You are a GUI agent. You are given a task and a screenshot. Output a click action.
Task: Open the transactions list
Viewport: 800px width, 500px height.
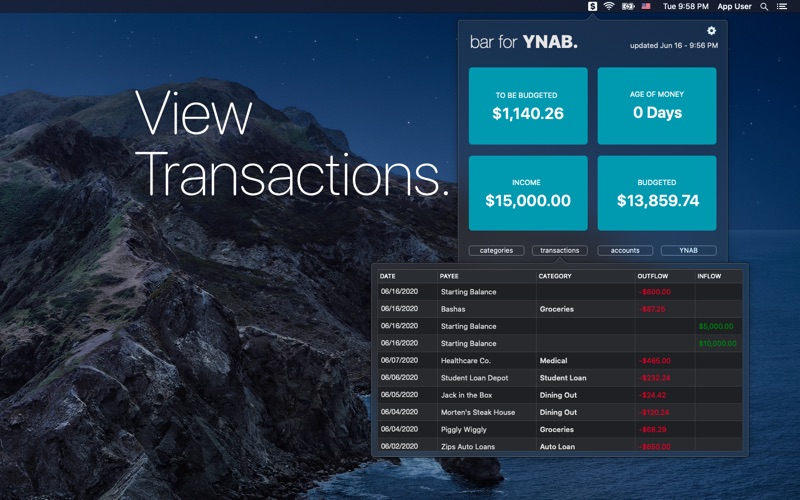(x=560, y=251)
